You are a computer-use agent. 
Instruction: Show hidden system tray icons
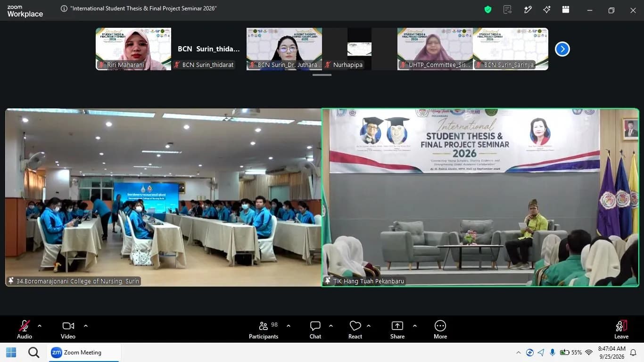tap(519, 353)
